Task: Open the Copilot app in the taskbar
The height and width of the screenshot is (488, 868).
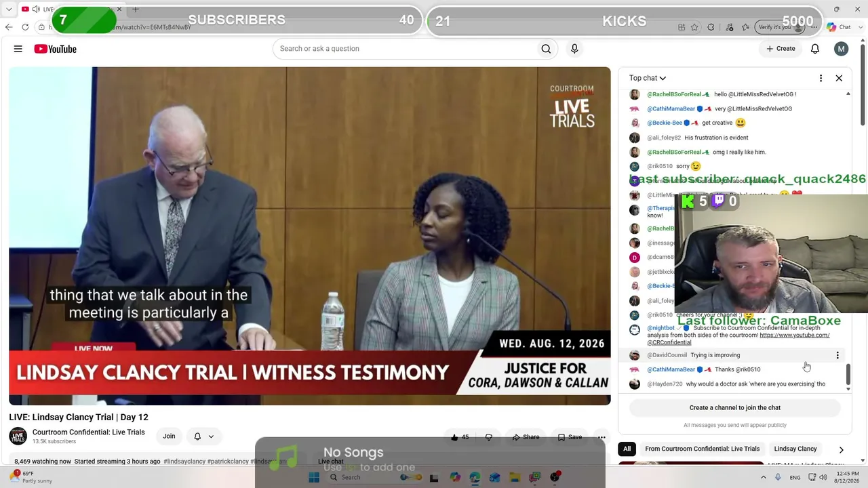Action: tap(455, 477)
